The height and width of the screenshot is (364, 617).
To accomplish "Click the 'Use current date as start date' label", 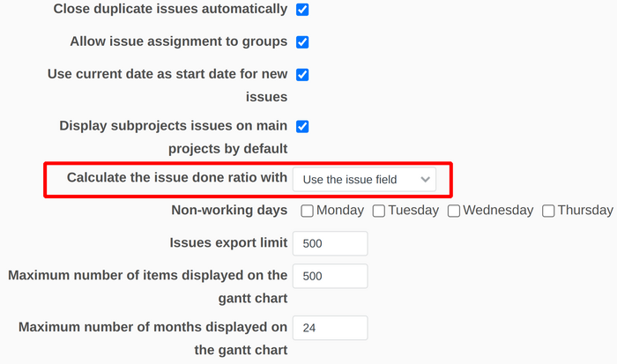I will pyautogui.click(x=167, y=75).
